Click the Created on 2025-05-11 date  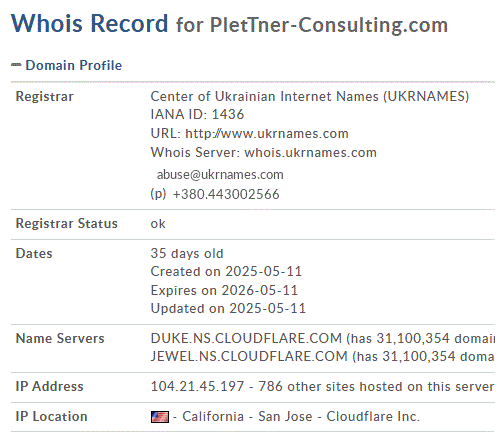(226, 272)
